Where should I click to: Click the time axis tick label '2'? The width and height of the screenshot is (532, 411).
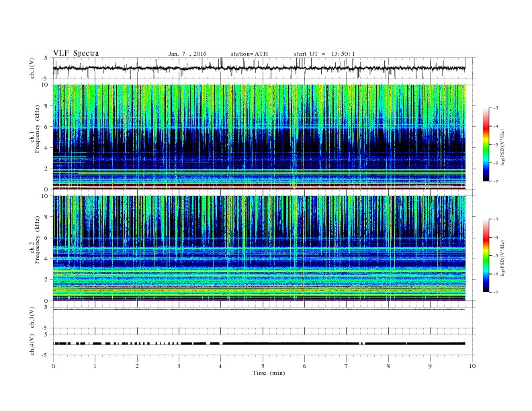pyautogui.click(x=137, y=366)
